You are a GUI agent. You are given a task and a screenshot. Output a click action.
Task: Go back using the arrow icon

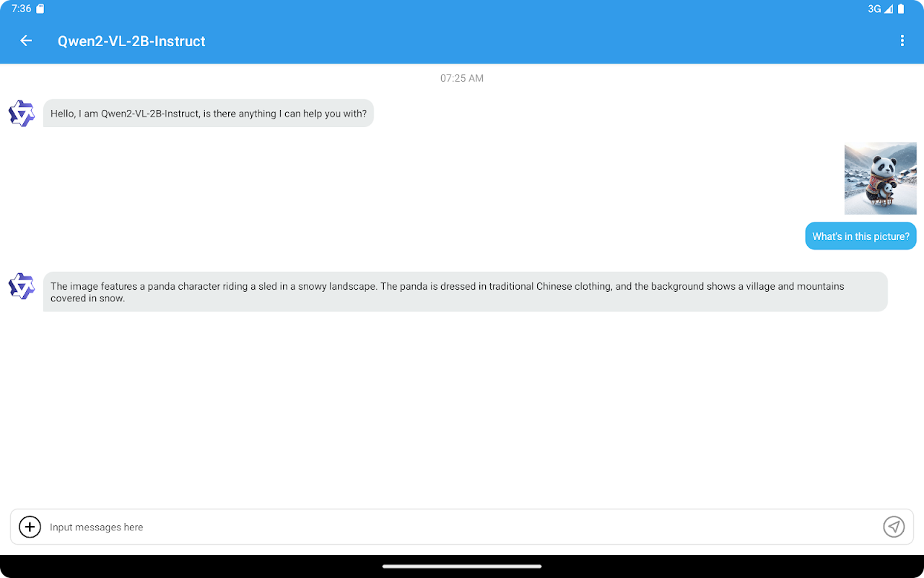pyautogui.click(x=26, y=41)
